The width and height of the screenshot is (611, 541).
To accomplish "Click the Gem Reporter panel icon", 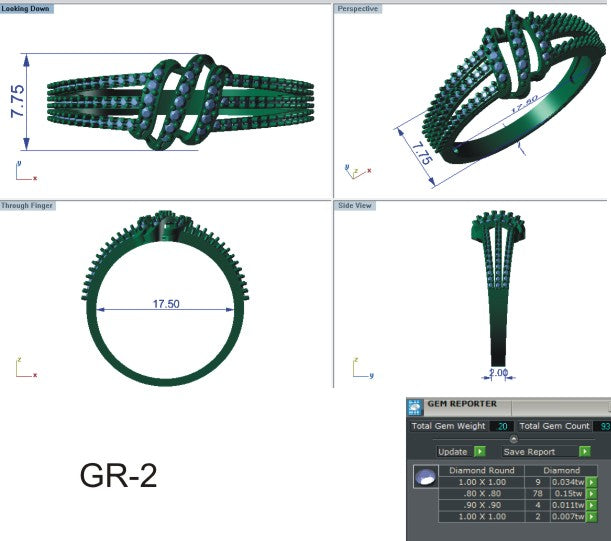I will point(415,407).
